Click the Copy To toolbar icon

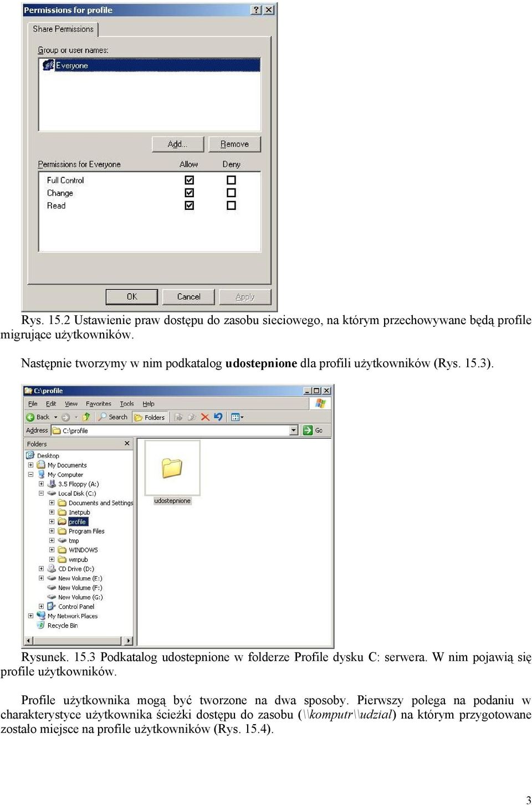[x=192, y=417]
